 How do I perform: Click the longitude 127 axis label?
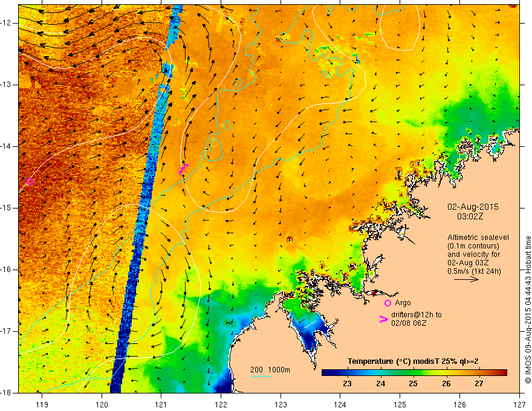point(519,404)
